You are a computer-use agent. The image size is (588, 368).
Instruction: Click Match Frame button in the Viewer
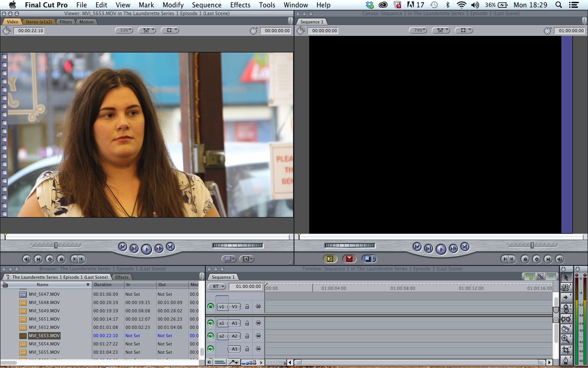click(27, 259)
